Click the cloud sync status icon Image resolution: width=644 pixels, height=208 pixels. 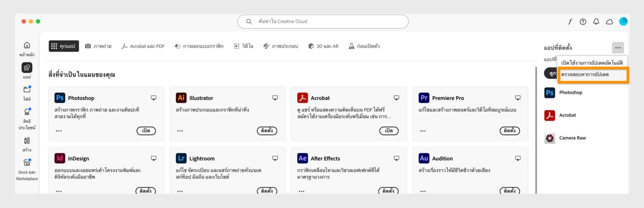[609, 21]
